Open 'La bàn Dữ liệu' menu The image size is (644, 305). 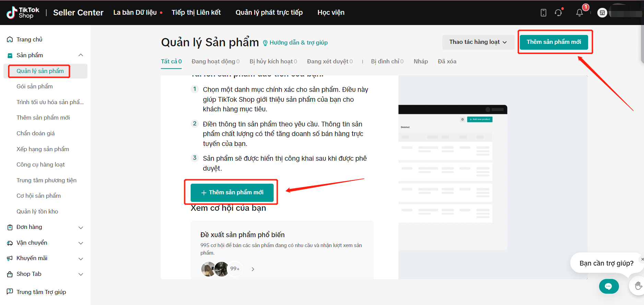pyautogui.click(x=135, y=13)
